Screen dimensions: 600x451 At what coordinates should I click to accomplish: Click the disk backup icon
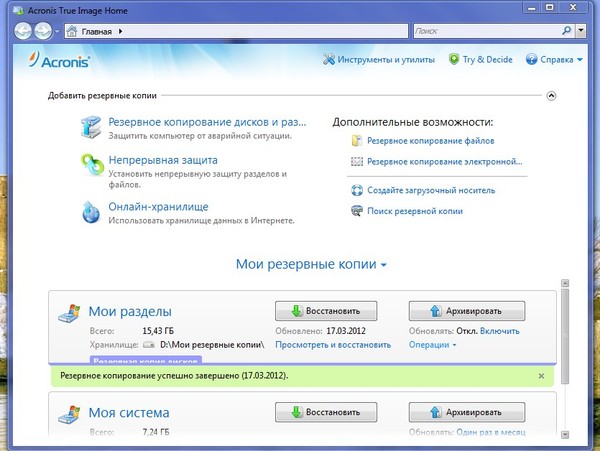[91, 127]
